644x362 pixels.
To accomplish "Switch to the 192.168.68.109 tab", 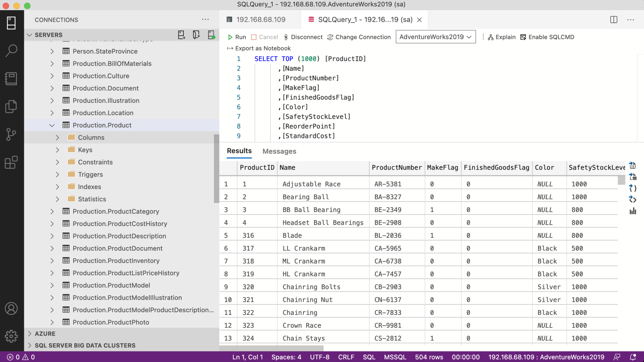I will (x=260, y=20).
